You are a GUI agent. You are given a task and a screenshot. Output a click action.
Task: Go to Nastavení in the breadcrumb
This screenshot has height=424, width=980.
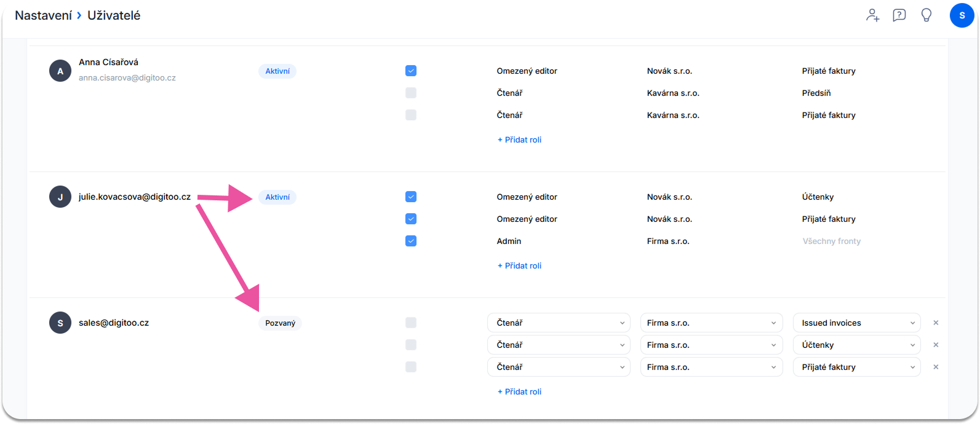point(43,15)
